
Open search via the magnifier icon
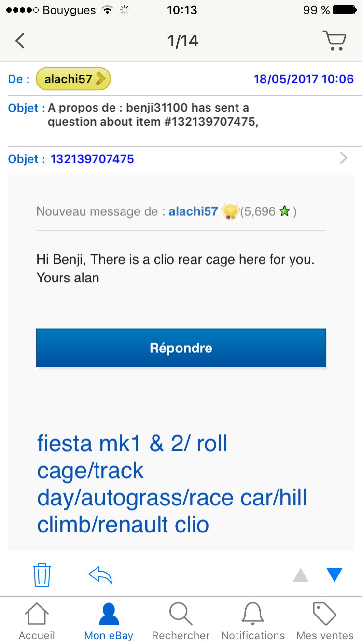point(181,614)
